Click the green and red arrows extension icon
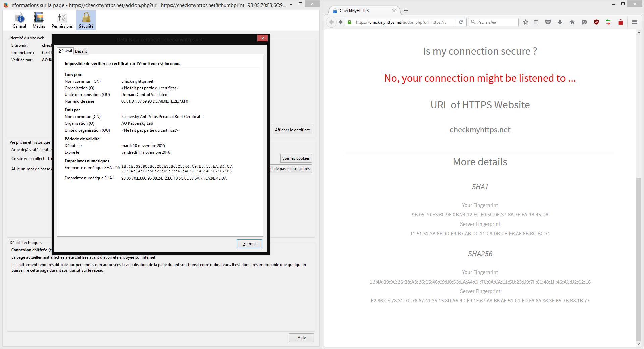This screenshot has width=644, height=349. [x=608, y=22]
